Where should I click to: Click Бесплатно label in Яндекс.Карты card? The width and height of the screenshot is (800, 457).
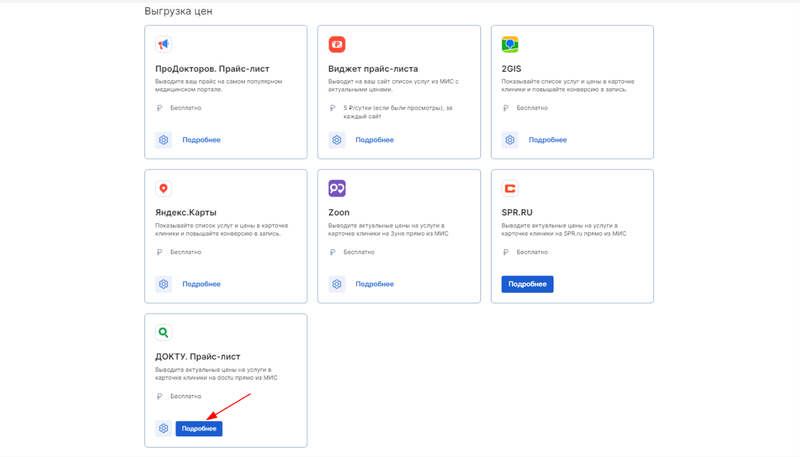[186, 252]
